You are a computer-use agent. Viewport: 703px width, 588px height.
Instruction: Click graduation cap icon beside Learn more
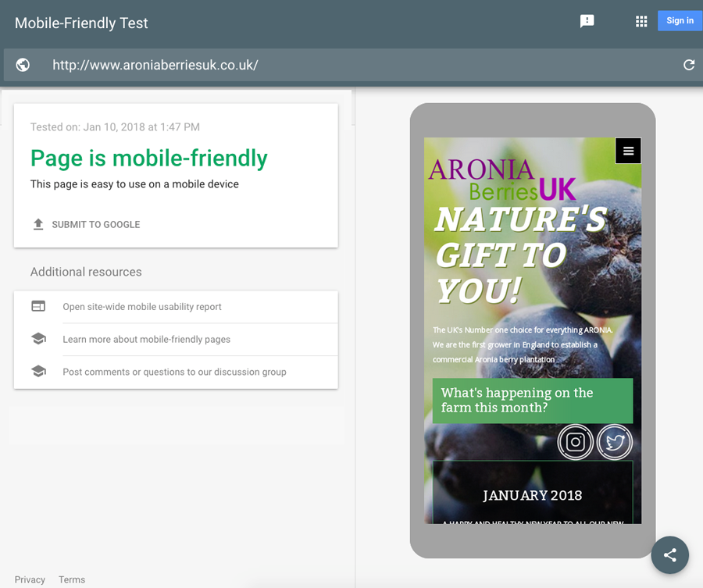point(38,338)
